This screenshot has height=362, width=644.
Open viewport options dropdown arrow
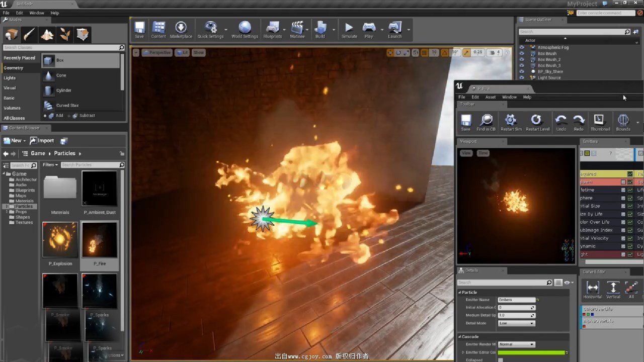(x=136, y=52)
